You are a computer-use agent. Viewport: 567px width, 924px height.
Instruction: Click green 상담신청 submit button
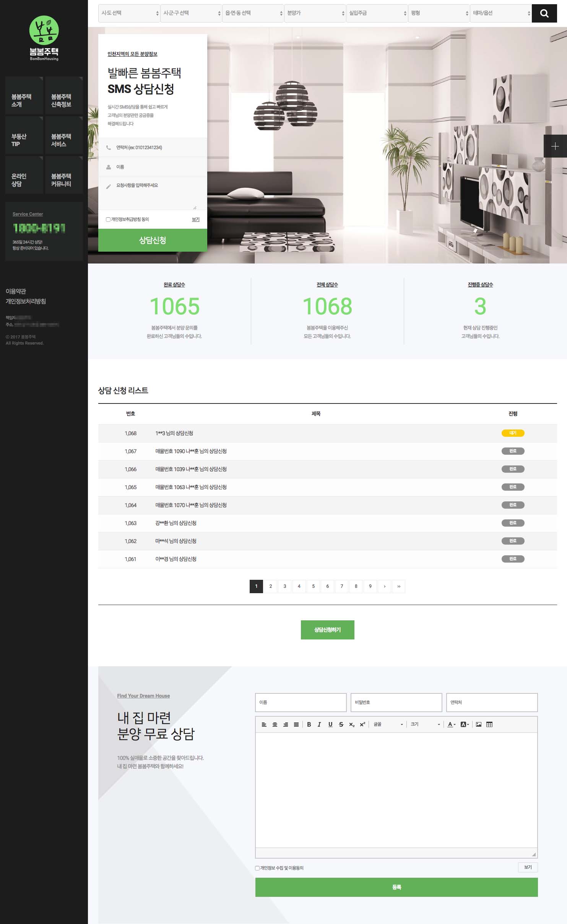(153, 240)
